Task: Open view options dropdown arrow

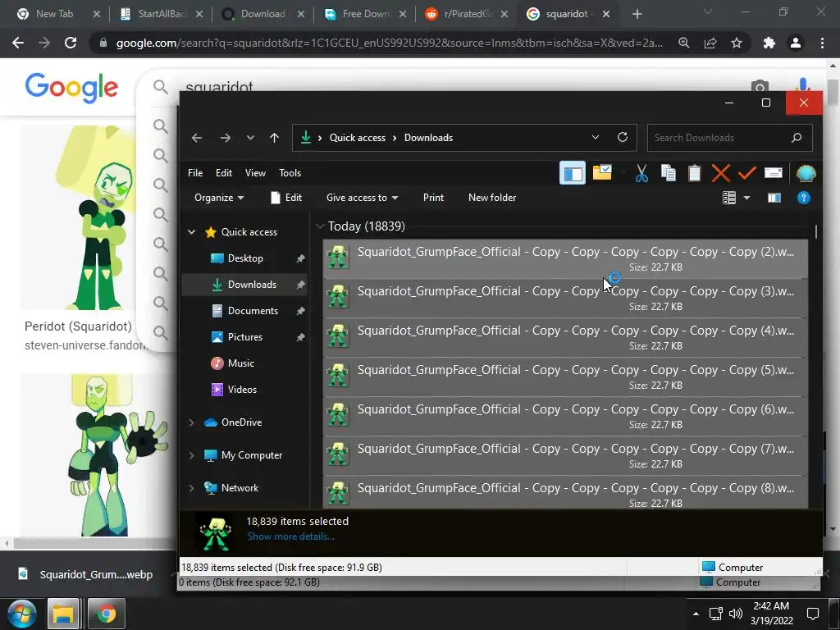Action: tap(746, 199)
